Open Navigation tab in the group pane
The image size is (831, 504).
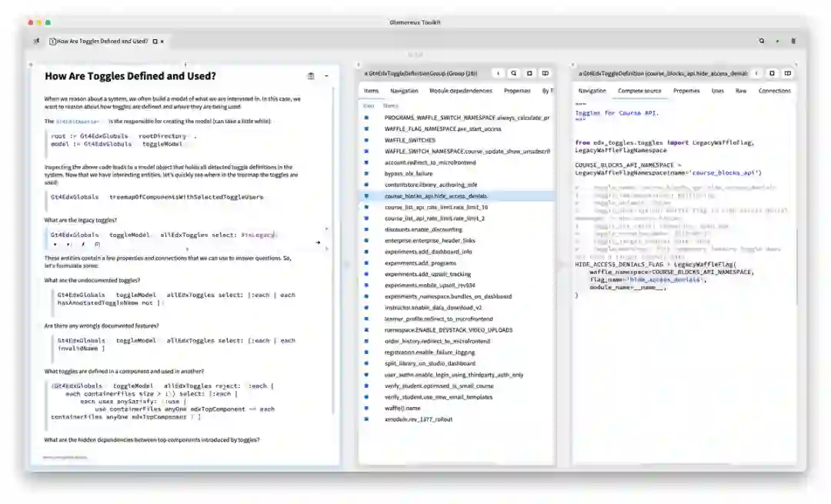click(x=405, y=91)
